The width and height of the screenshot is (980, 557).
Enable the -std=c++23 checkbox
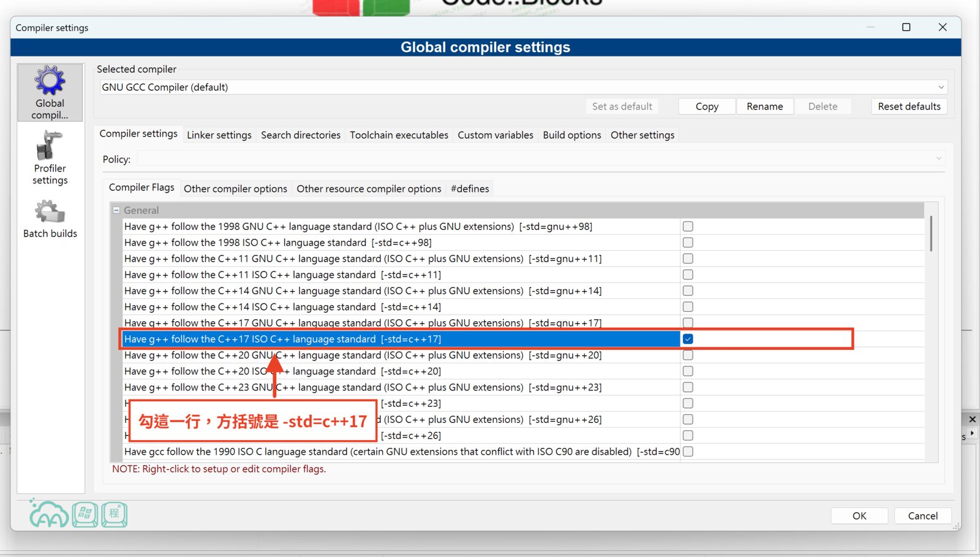688,403
